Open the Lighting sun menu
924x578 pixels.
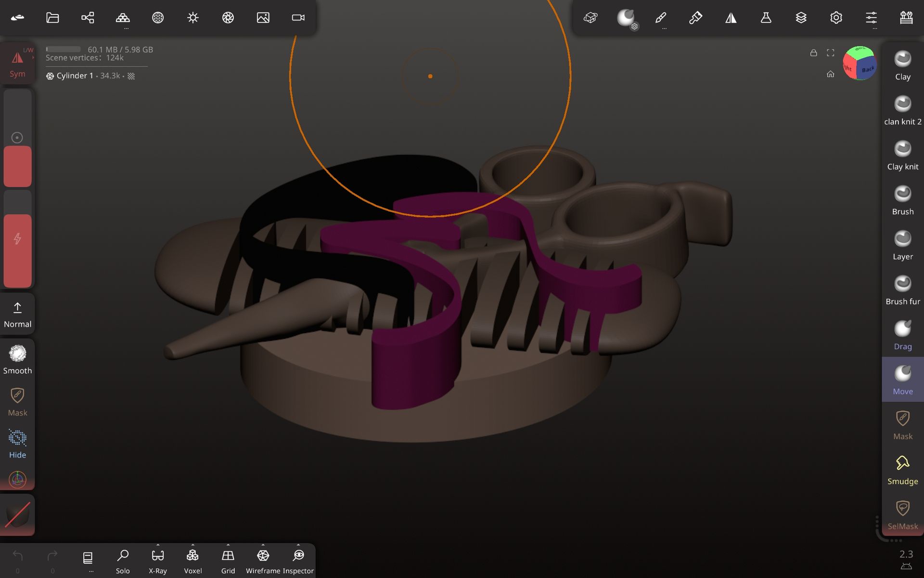coord(193,18)
